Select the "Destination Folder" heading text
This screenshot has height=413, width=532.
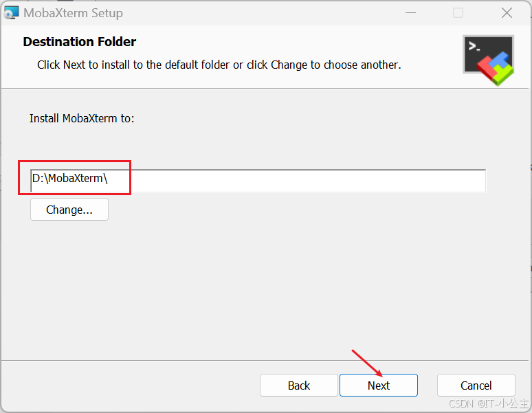[80, 42]
